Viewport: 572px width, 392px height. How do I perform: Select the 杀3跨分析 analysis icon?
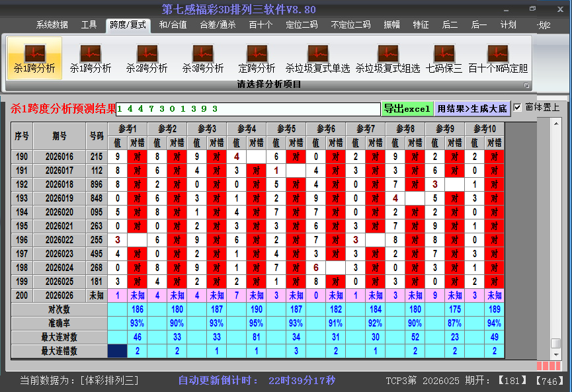pyautogui.click(x=204, y=58)
